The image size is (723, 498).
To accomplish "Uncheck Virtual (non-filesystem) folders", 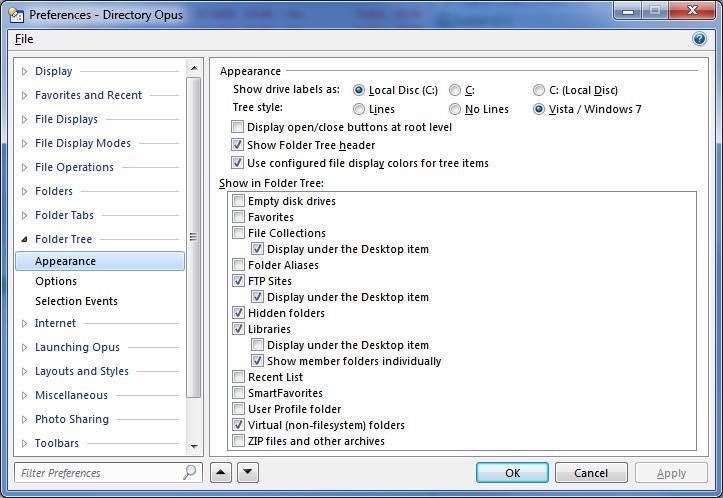I will (x=238, y=425).
